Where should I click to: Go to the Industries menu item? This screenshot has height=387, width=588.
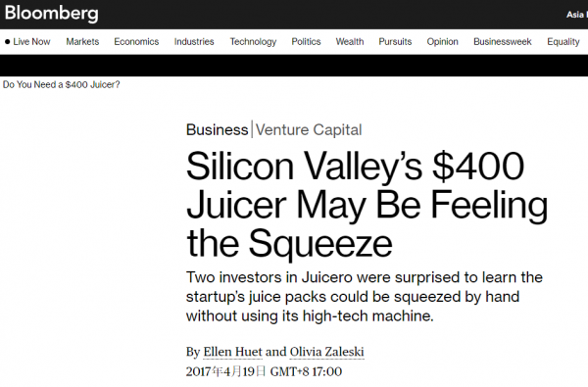pyautogui.click(x=194, y=41)
